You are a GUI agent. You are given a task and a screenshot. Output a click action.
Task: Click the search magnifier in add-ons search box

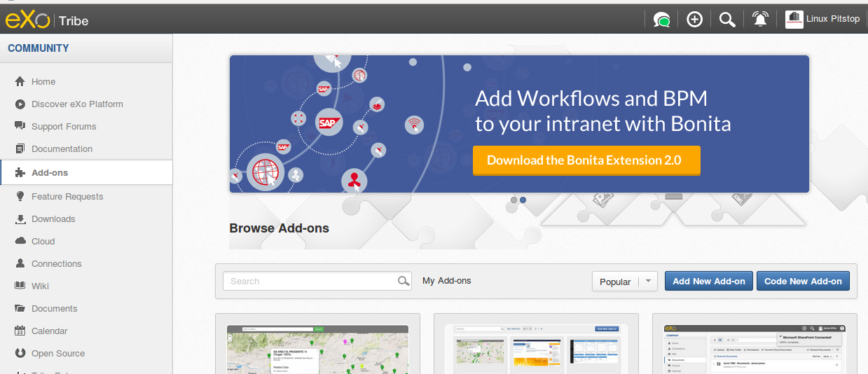tap(404, 281)
